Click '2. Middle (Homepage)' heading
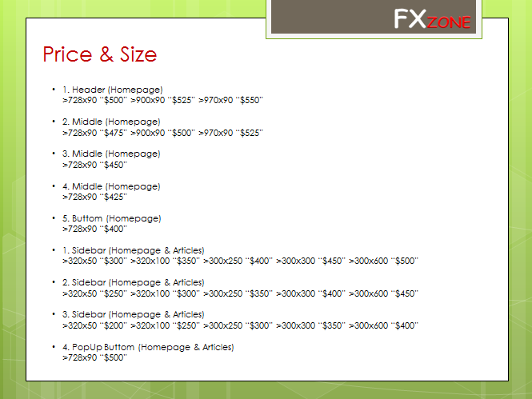532x399 pixels. point(111,122)
